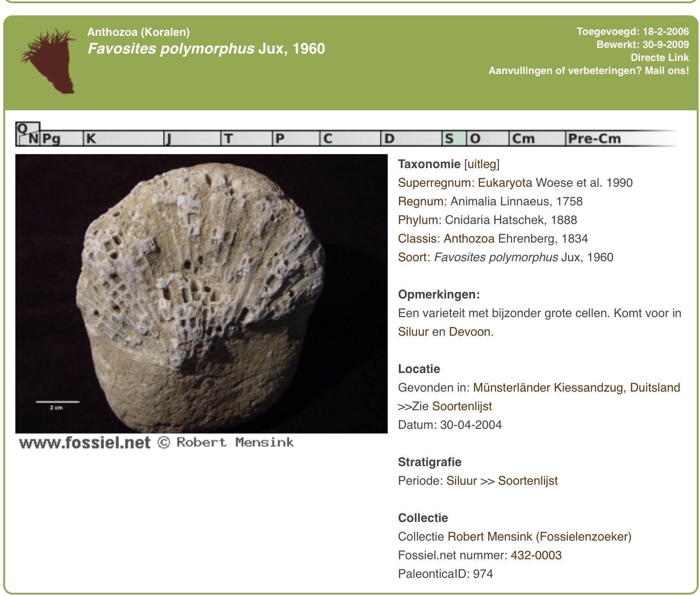Image resolution: width=700 pixels, height=596 pixels.
Task: Click the Siluur link under Stratigrafie
Action: coord(461,481)
